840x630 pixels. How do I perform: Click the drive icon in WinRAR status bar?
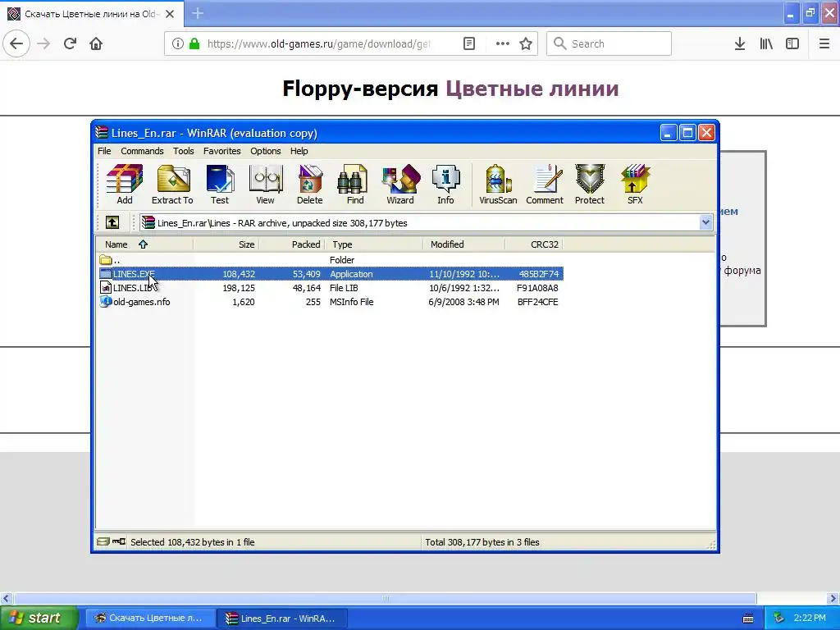click(103, 541)
